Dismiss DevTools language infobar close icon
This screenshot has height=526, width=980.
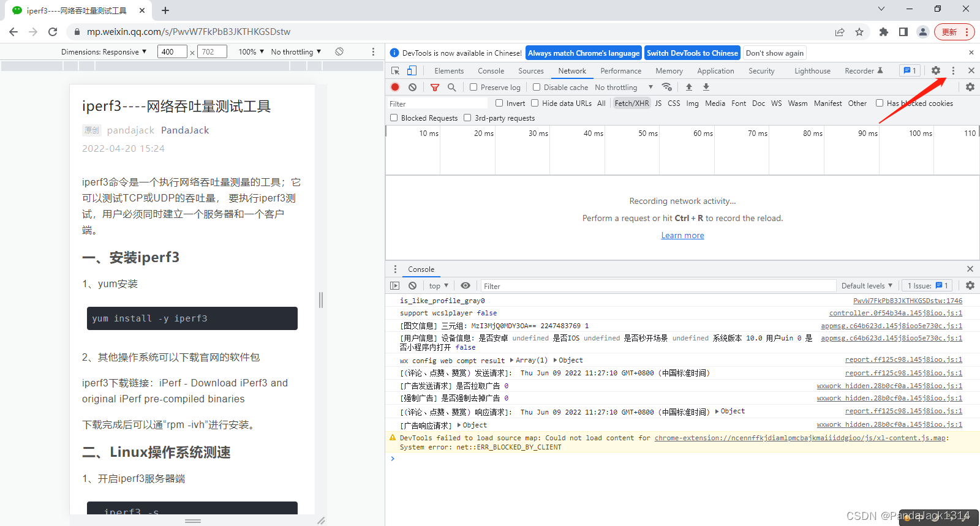point(971,53)
